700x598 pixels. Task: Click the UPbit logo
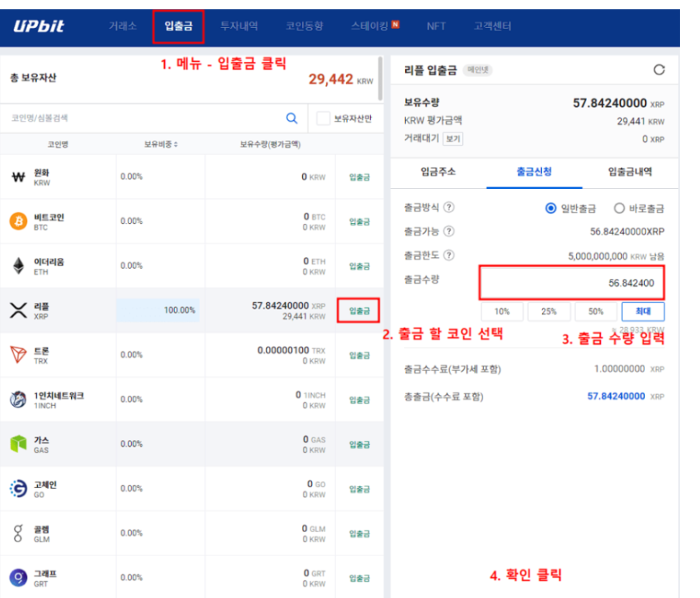39,26
